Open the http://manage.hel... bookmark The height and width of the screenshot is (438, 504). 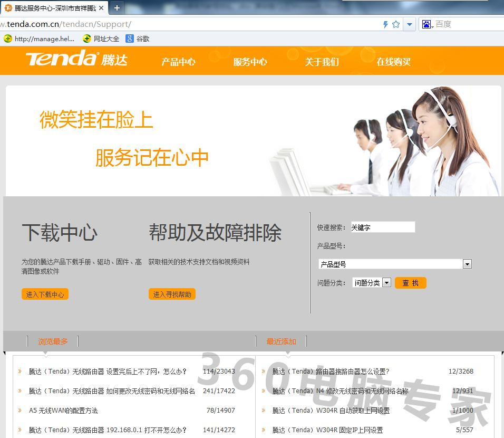(39, 39)
